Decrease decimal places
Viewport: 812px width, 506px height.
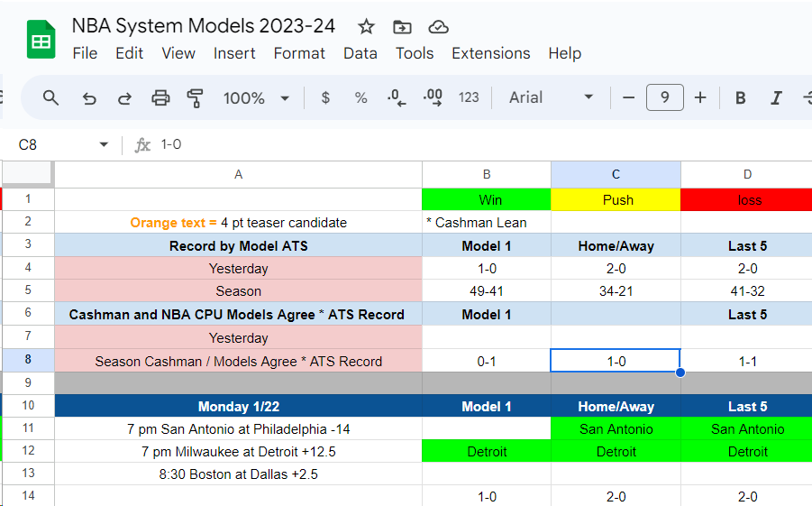397,97
